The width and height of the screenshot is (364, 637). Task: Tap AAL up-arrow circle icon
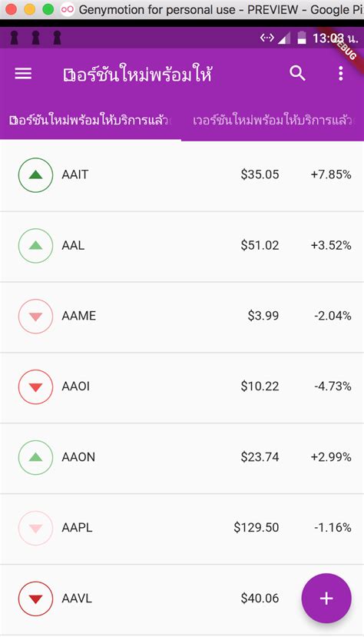(36, 245)
